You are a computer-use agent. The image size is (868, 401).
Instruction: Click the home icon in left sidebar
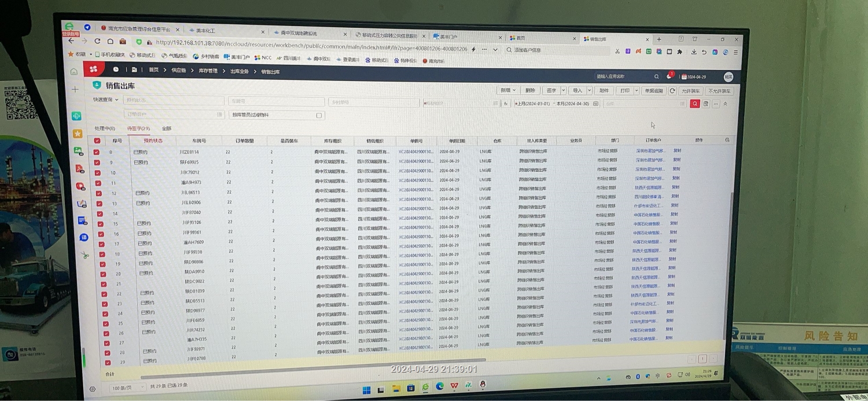tap(74, 72)
